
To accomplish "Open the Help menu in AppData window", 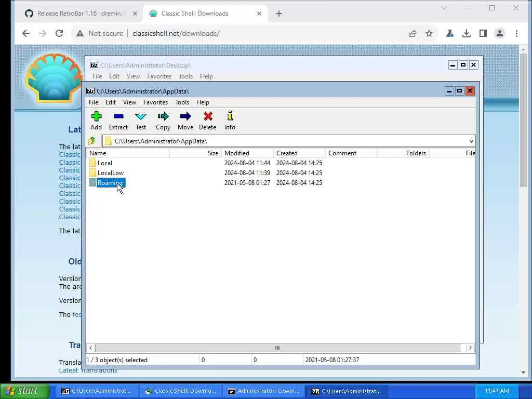I will pos(203,102).
